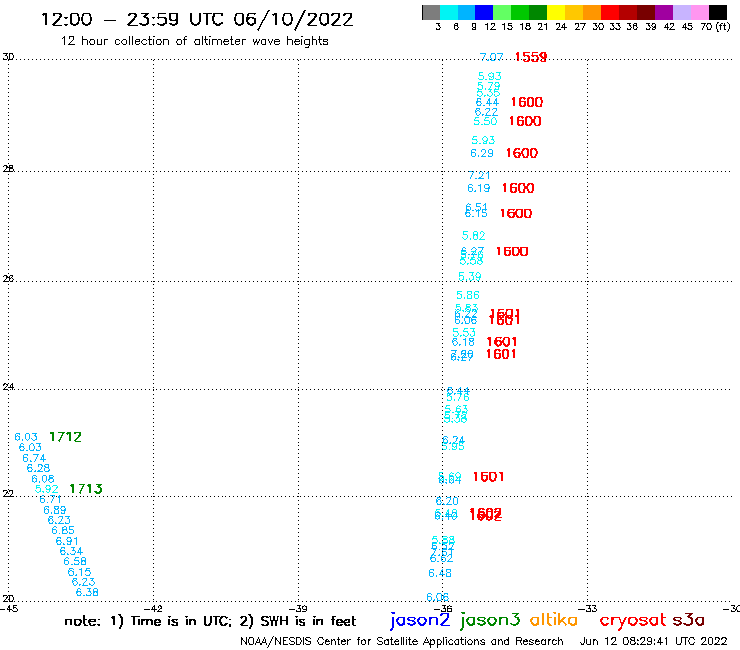Click the wave height value 6.48
The height and width of the screenshot is (650, 740).
tap(440, 574)
